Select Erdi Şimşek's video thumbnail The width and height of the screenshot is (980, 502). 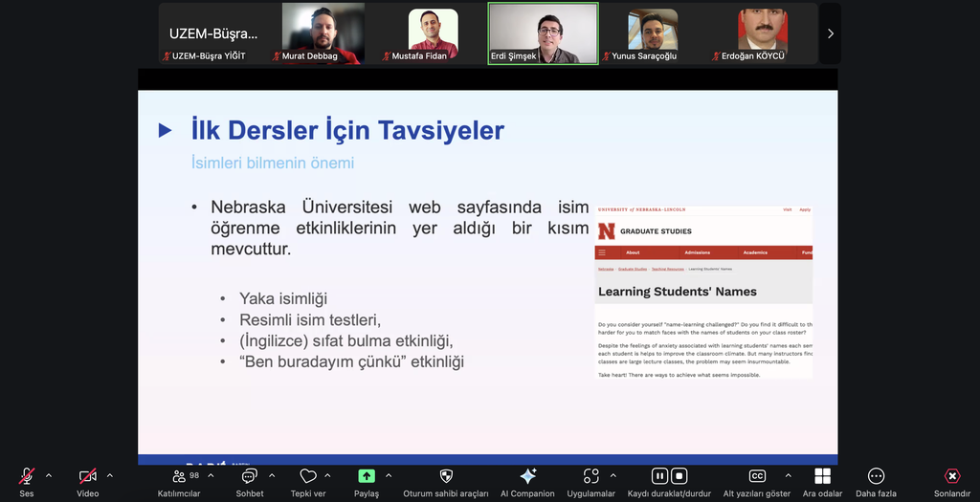543,33
